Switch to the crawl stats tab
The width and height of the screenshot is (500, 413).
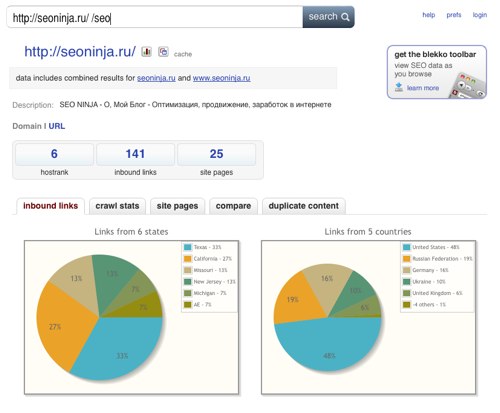(x=117, y=206)
